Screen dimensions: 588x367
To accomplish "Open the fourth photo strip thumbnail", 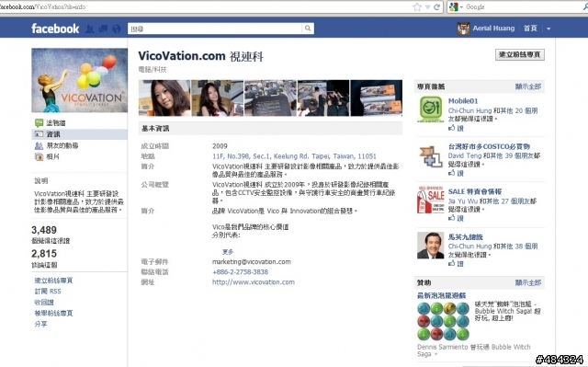I will 323,97.
